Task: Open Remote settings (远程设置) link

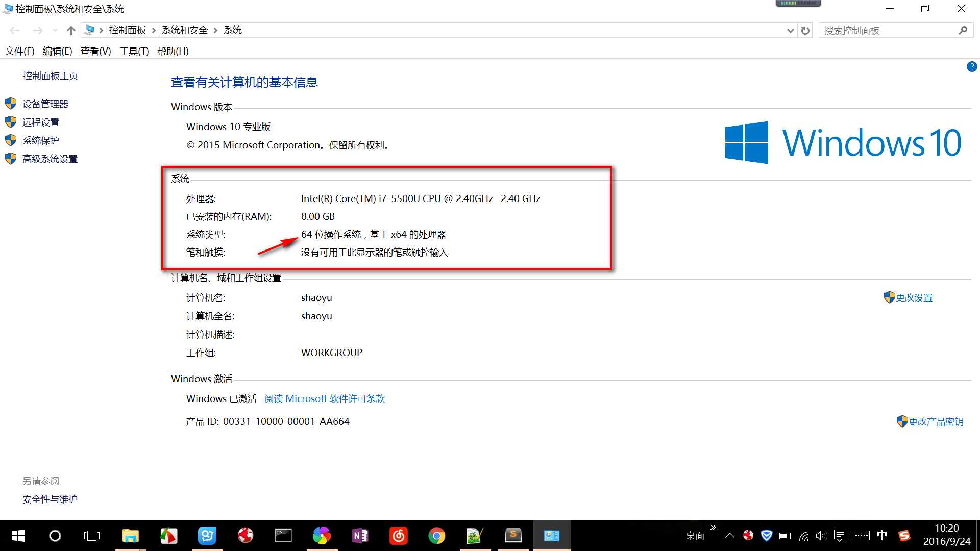Action: [41, 122]
